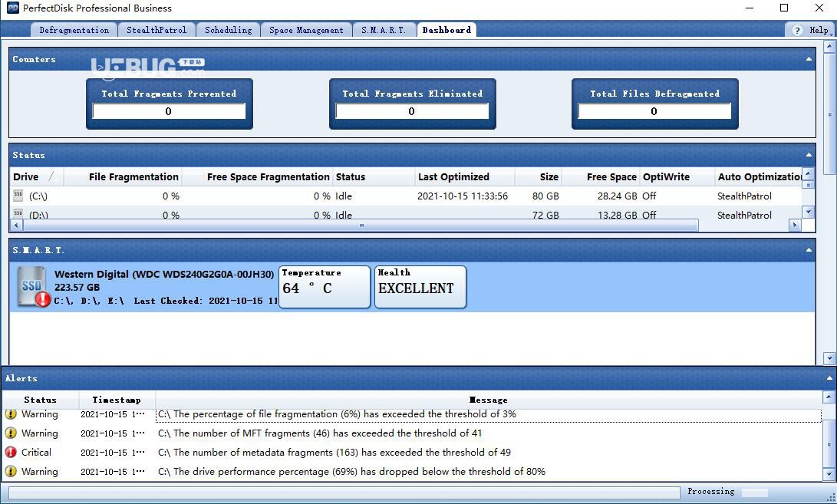The width and height of the screenshot is (837, 504).
Task: Select the Dashboard tab
Action: [447, 30]
